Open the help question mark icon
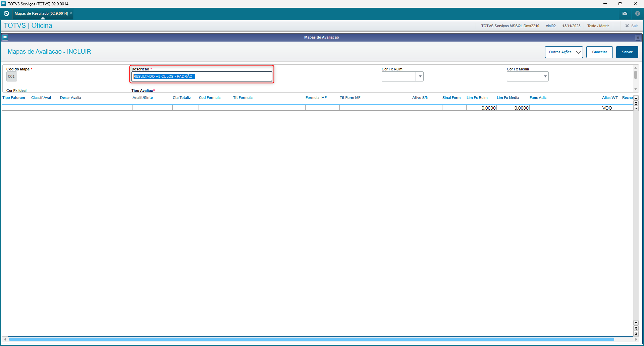Viewport: 644px width, 346px height. coord(638,13)
